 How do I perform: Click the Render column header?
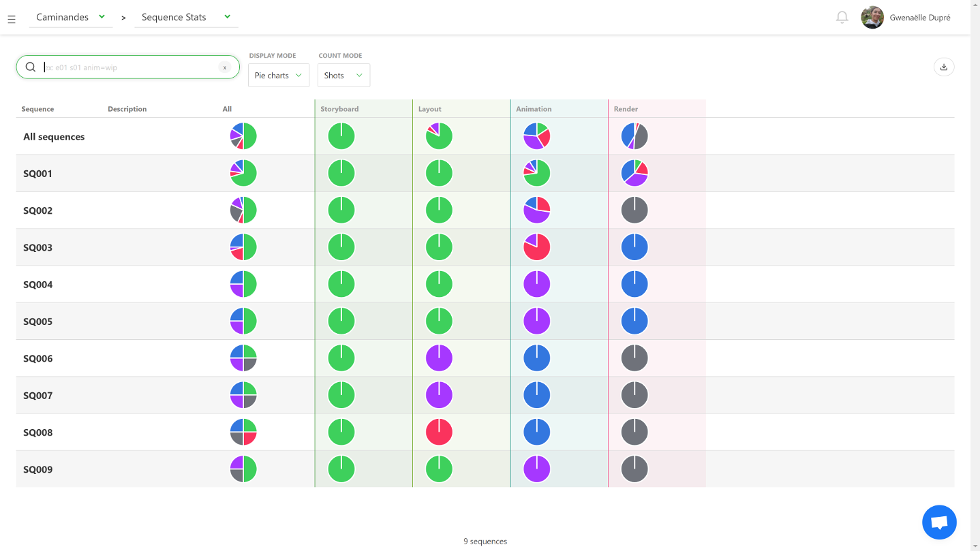click(x=626, y=109)
